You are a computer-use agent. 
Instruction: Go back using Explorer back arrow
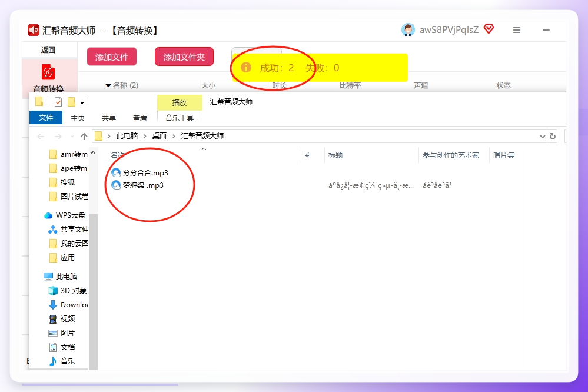[x=41, y=137]
